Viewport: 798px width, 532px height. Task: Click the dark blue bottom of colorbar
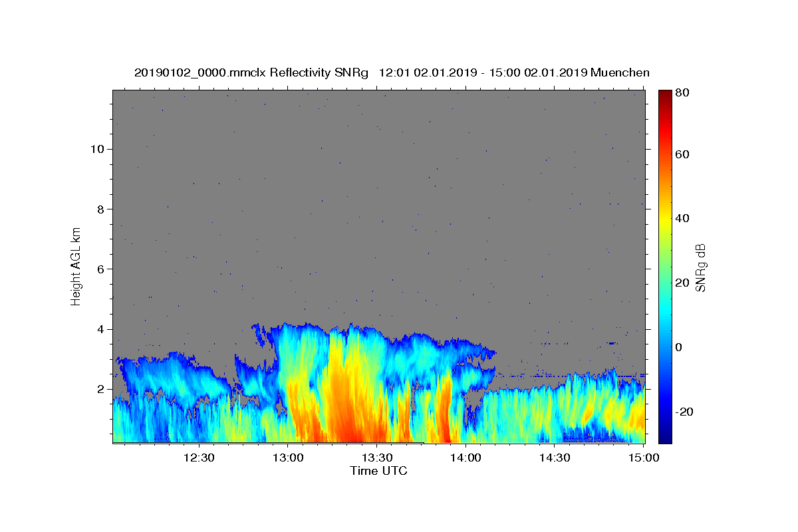665,438
